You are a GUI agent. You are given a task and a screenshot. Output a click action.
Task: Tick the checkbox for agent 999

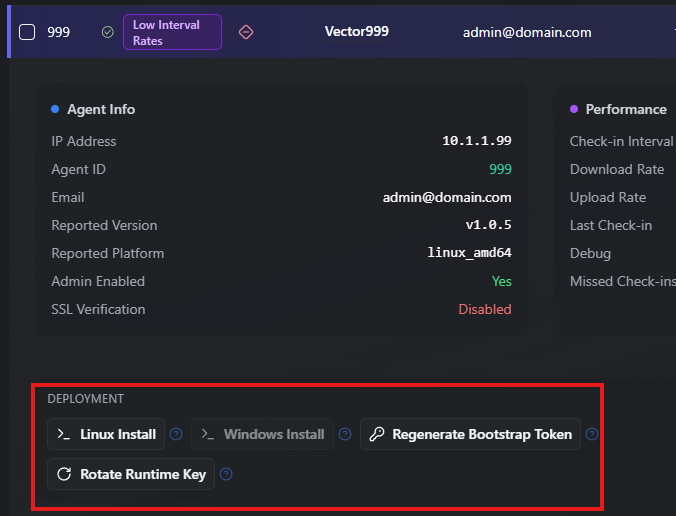point(27,32)
